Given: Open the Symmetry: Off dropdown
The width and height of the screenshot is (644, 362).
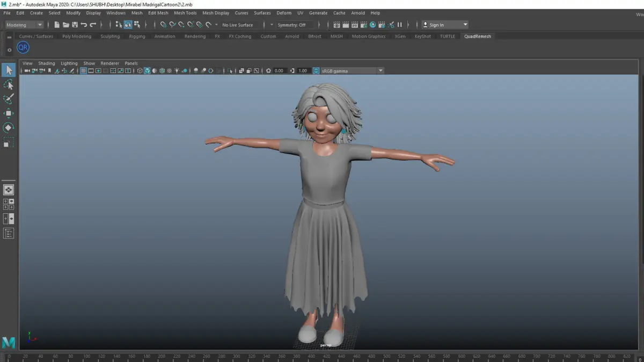Looking at the screenshot, I should 294,25.
